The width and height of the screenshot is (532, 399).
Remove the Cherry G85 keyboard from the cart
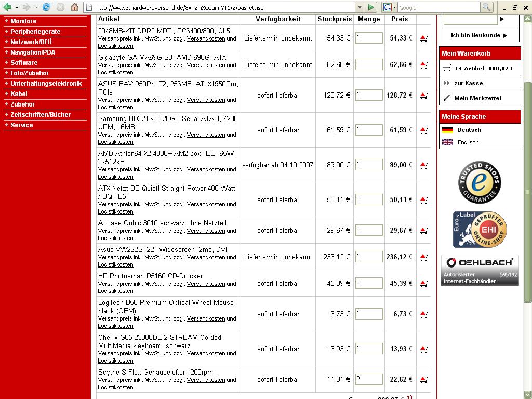pyautogui.click(x=423, y=349)
